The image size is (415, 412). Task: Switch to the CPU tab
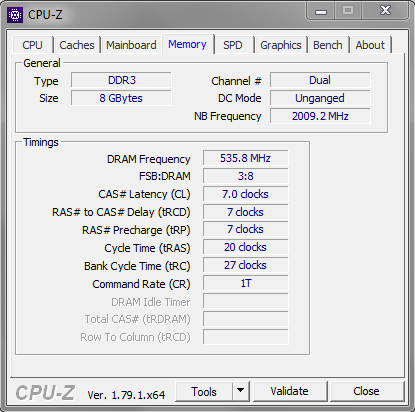(32, 45)
